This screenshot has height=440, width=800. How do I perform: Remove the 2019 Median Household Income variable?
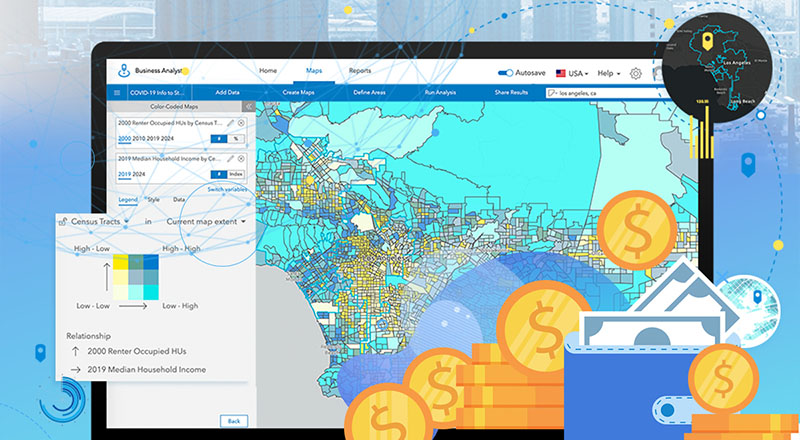[241, 158]
